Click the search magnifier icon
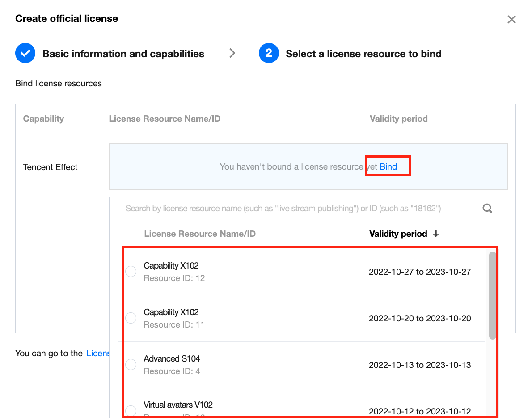The image size is (532, 418). tap(487, 208)
